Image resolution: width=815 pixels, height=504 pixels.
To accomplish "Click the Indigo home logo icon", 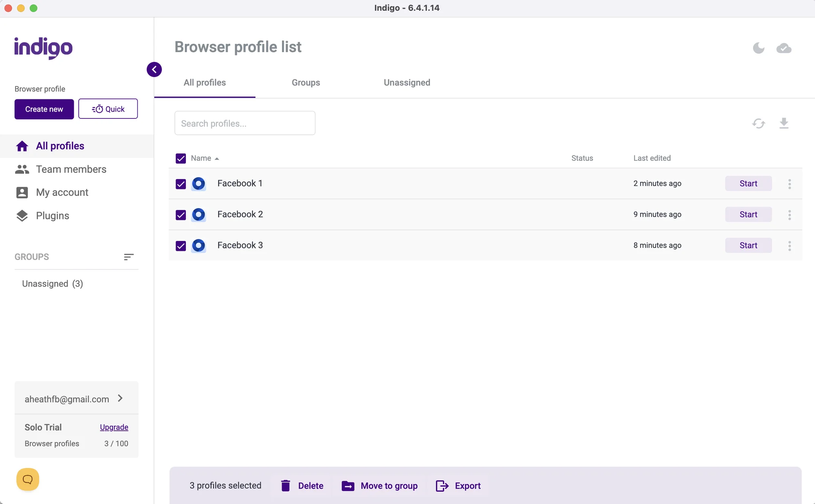I will click(44, 48).
